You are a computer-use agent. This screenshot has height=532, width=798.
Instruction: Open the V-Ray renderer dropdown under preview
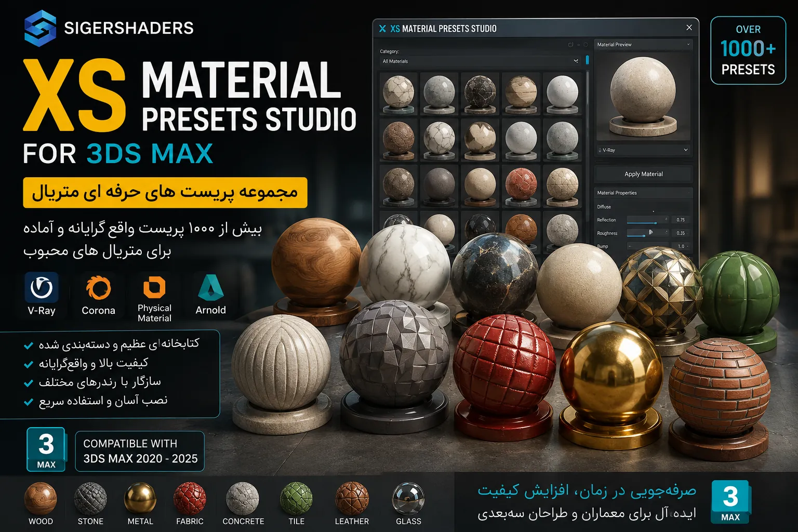pyautogui.click(x=643, y=150)
